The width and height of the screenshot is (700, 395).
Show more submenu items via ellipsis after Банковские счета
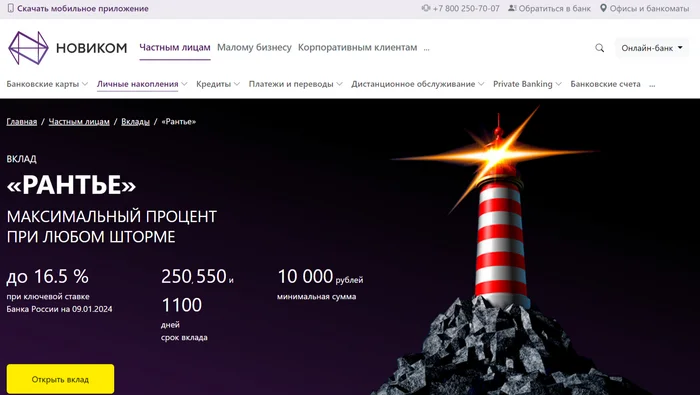pos(652,85)
